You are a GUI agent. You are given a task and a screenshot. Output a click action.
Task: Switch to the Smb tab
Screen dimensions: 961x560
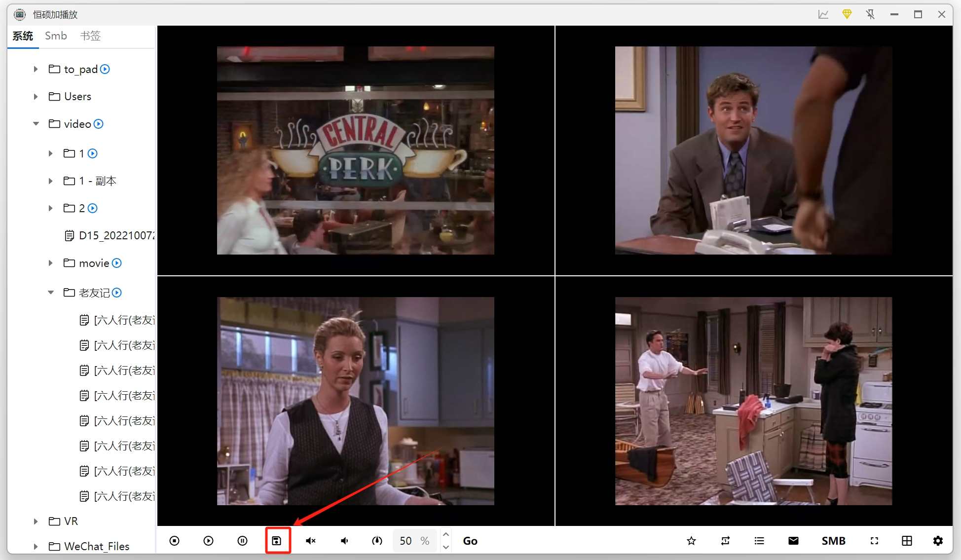[x=56, y=36]
